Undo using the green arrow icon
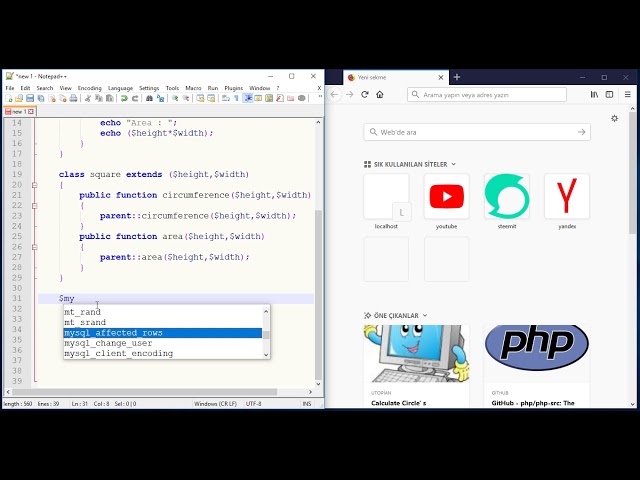The image size is (640, 480). tap(124, 98)
